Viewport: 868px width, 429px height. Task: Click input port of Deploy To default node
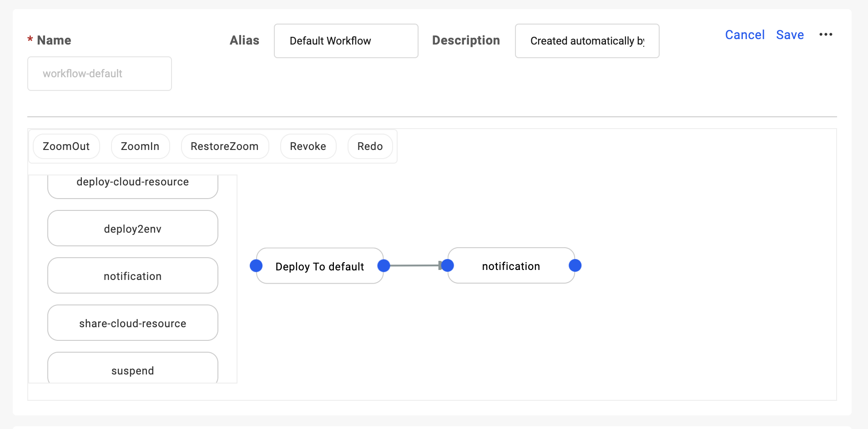point(256,266)
